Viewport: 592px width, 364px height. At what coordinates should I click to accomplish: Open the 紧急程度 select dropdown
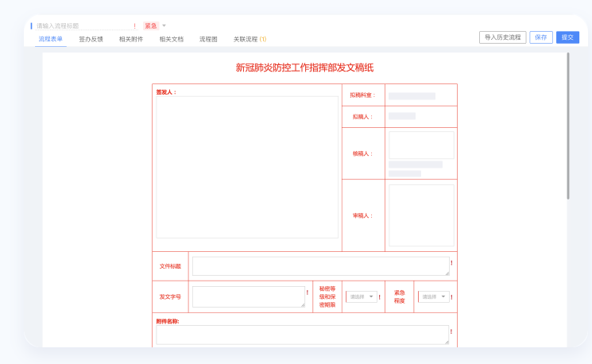pyautogui.click(x=433, y=296)
